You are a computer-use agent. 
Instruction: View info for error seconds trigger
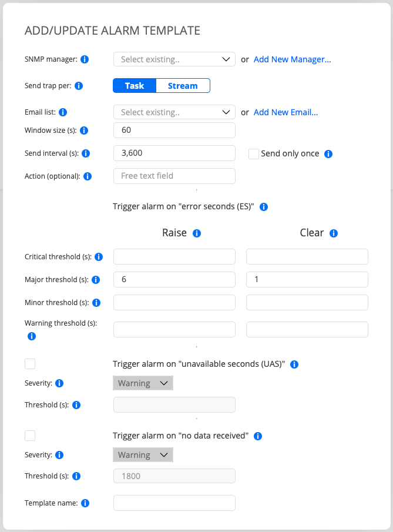[x=264, y=206]
